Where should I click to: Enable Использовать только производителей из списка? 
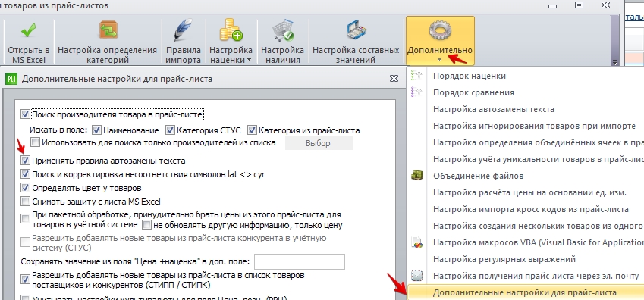pos(36,143)
